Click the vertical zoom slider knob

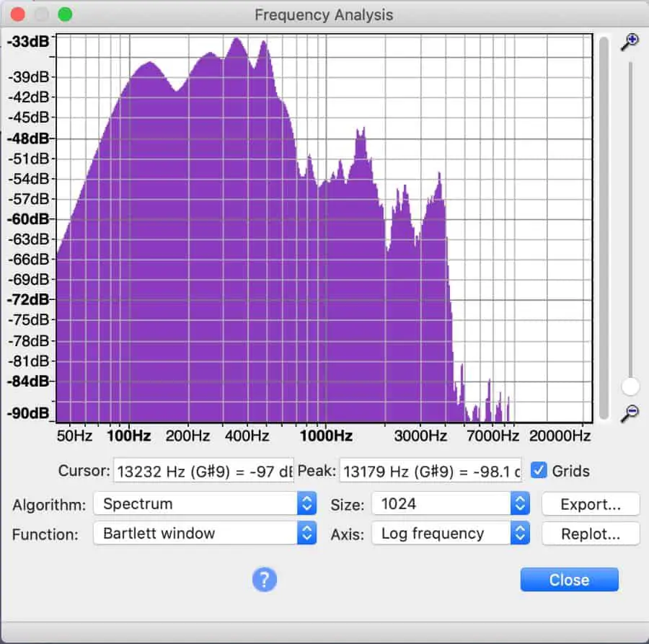pyautogui.click(x=630, y=386)
